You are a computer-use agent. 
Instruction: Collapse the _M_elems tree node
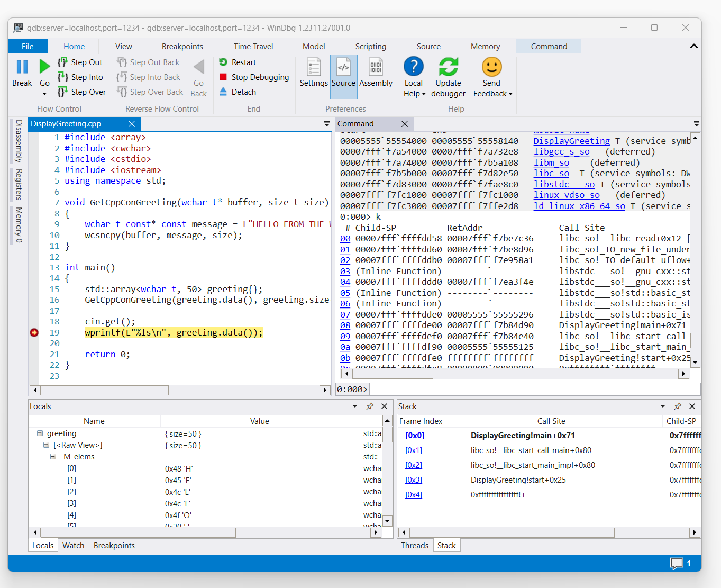[x=53, y=456]
